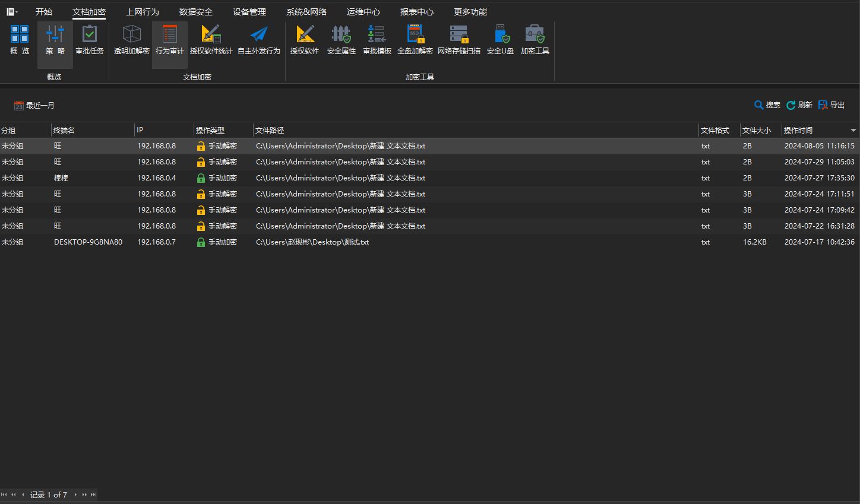Click the 导出 export button
Screen dimensions: 860x504
[831, 105]
